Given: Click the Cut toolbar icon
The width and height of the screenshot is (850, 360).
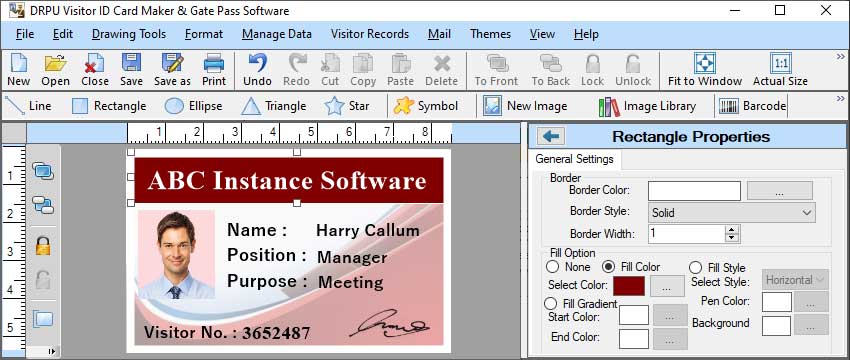Looking at the screenshot, I should point(330,63).
